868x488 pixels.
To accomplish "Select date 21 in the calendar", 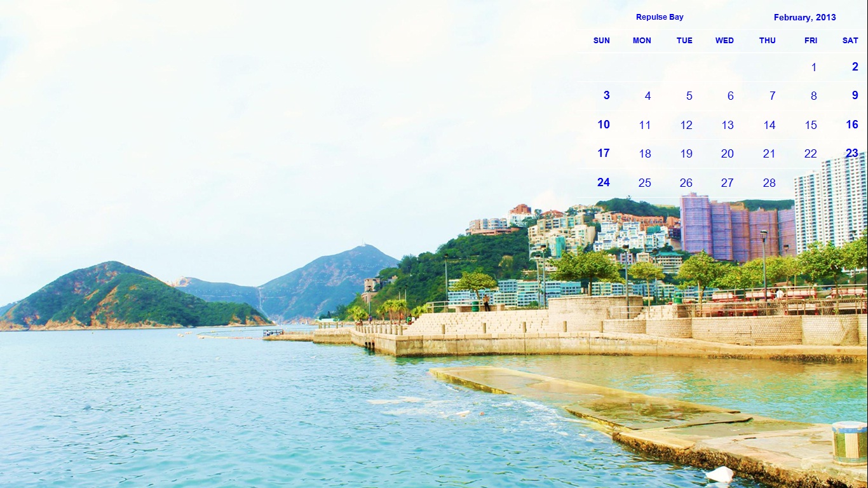I will (770, 154).
